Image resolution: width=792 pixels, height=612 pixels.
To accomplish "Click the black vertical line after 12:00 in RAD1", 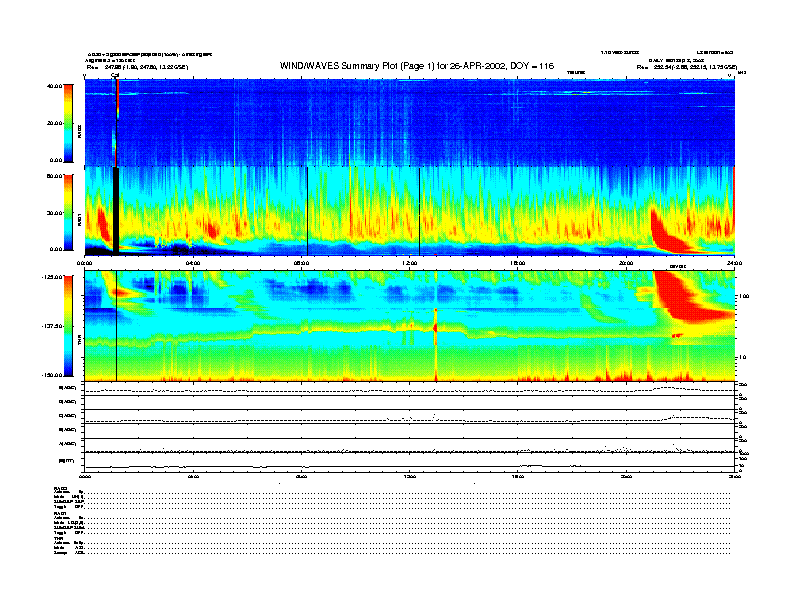I will [x=419, y=211].
